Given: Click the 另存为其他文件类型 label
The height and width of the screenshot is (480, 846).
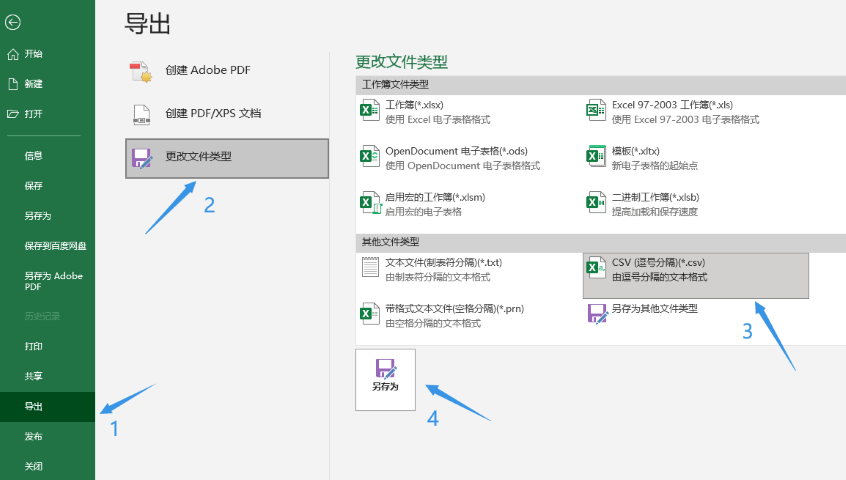Looking at the screenshot, I should coord(654,308).
